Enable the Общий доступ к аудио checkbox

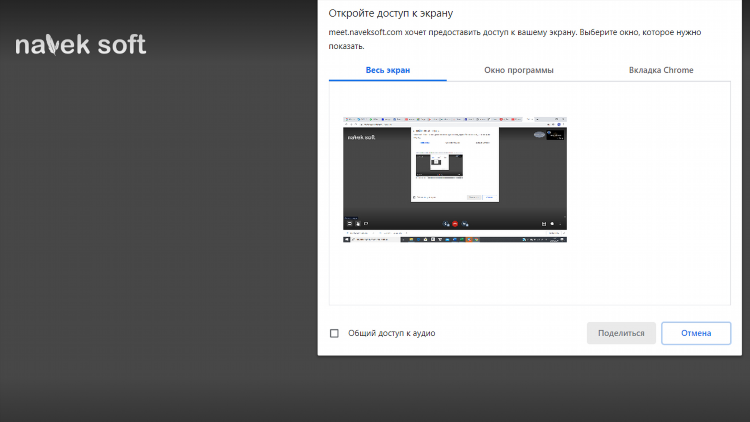[x=334, y=333]
